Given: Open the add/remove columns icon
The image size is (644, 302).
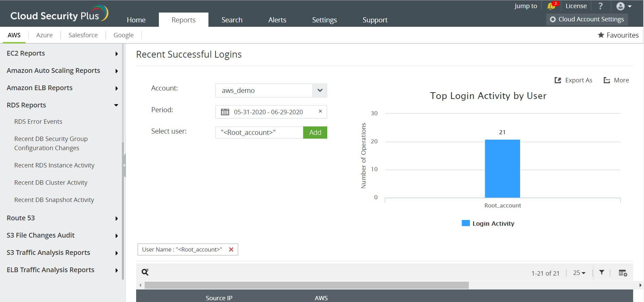Looking at the screenshot, I should click(x=623, y=273).
